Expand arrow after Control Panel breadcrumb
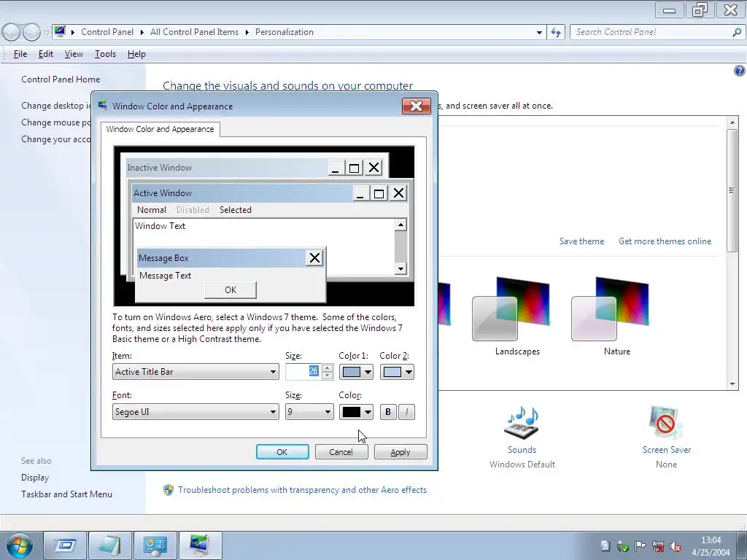 pyautogui.click(x=142, y=32)
